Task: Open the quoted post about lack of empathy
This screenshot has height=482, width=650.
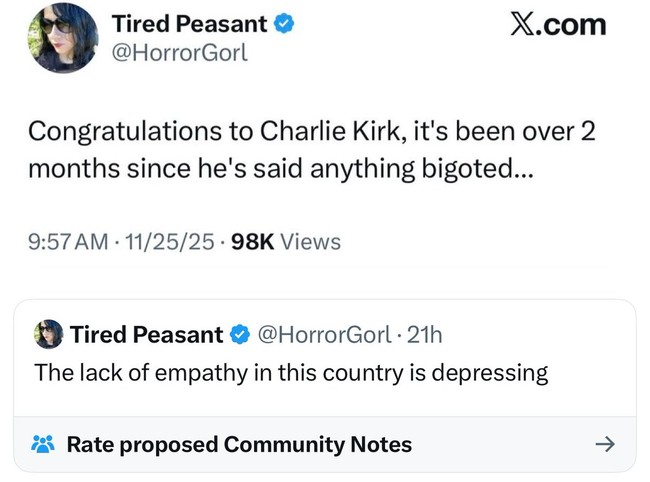Action: pos(291,373)
